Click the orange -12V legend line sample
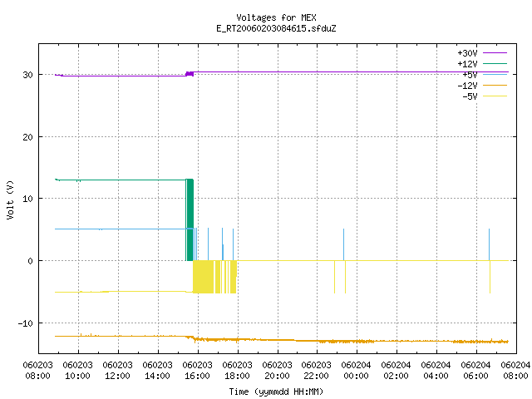Screen dimensions: 532x399 click(x=495, y=85)
